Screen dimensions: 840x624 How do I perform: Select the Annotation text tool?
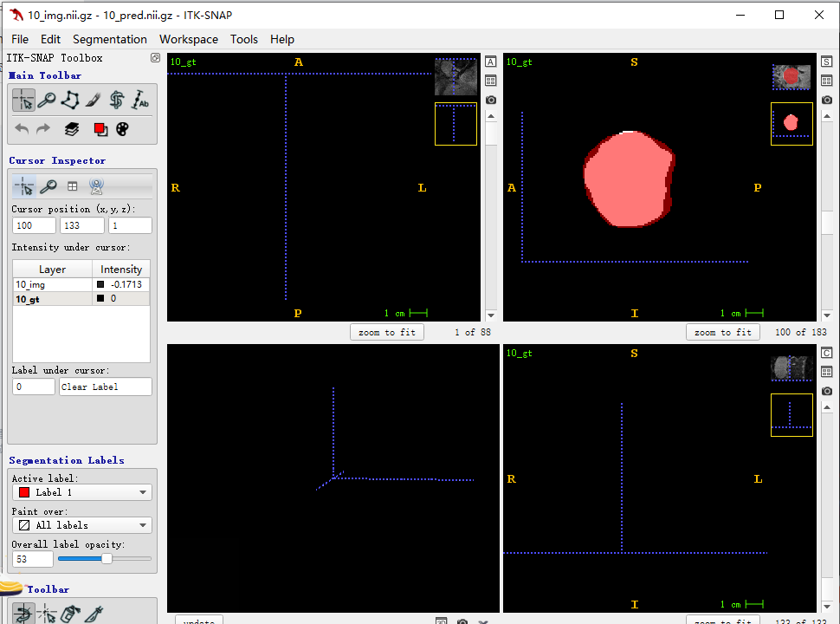139,101
